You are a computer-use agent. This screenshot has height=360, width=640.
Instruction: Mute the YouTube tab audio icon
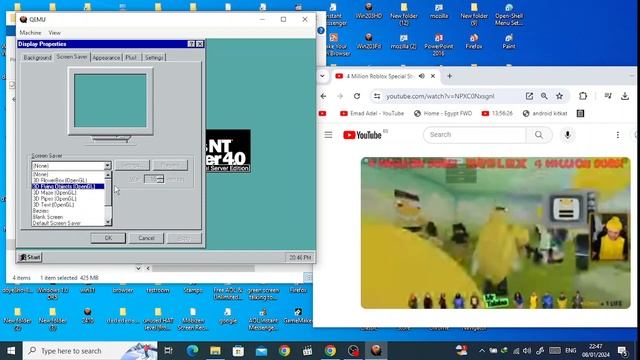pyautogui.click(x=422, y=76)
